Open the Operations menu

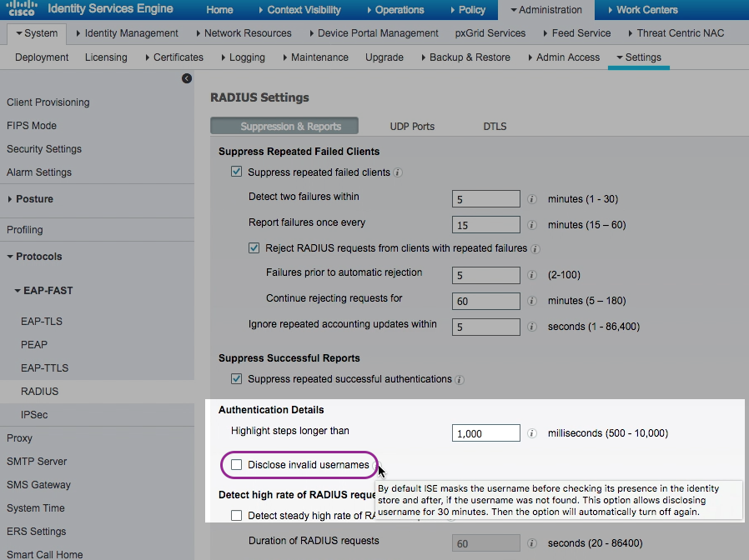(395, 9)
